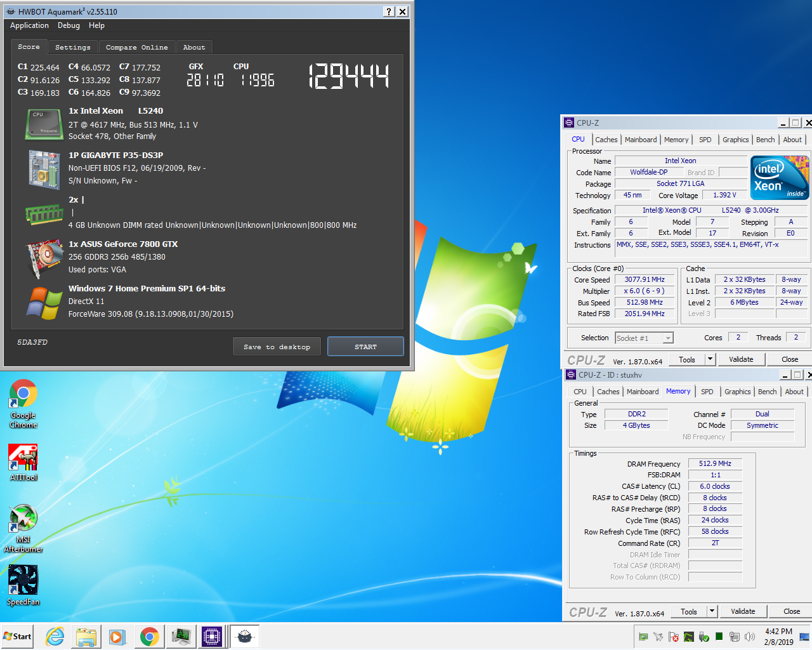Click the MSI Afterburner jet tray icon

coord(658,637)
